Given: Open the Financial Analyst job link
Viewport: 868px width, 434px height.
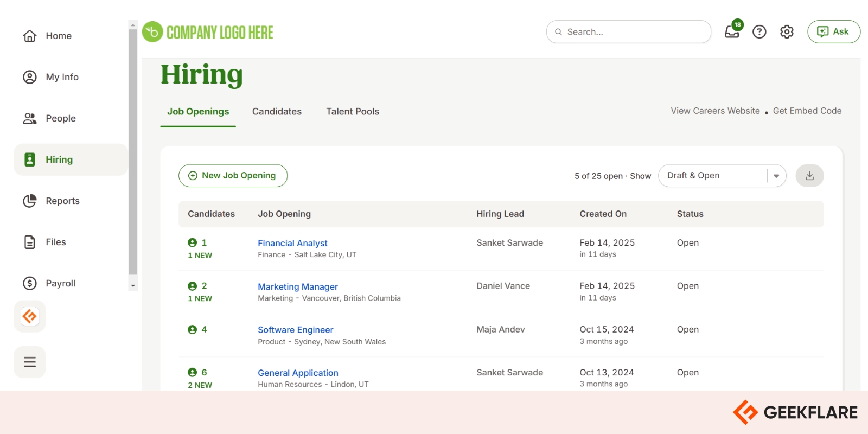Looking at the screenshot, I should coord(292,243).
